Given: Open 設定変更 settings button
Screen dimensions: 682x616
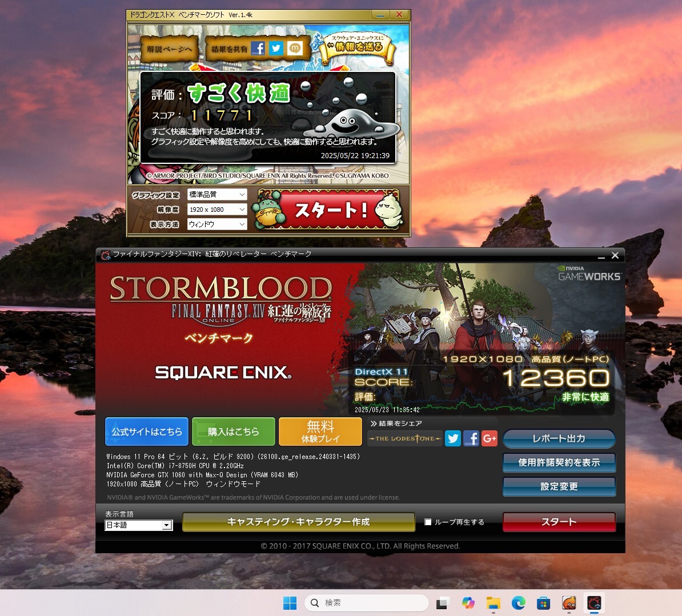Looking at the screenshot, I should click(x=559, y=486).
